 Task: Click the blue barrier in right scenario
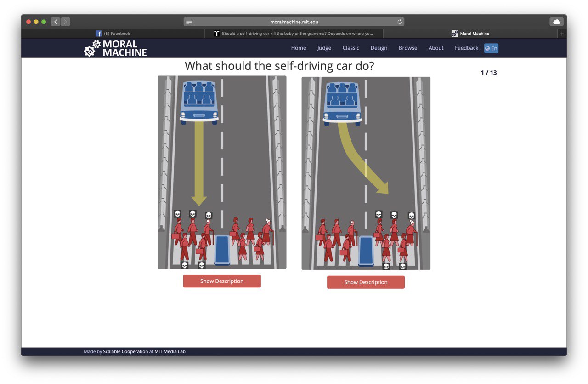point(366,251)
